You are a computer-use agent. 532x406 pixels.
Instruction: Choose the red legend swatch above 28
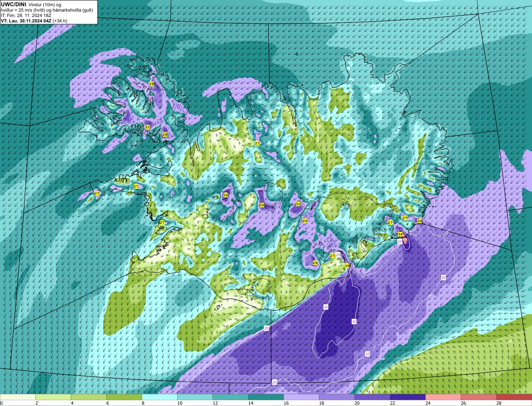pos(514,397)
